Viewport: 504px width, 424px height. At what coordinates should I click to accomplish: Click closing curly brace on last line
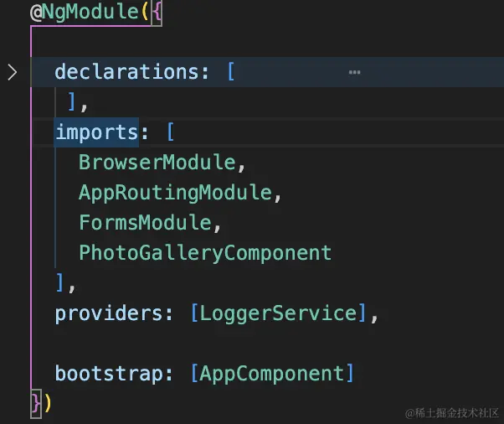coord(36,403)
